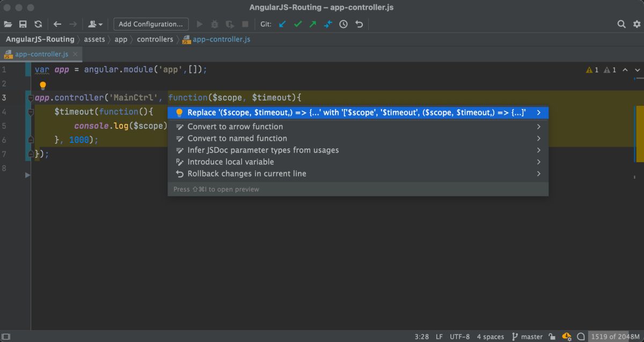
Task: Click the cloud settings status icon
Action: pyautogui.click(x=567, y=337)
